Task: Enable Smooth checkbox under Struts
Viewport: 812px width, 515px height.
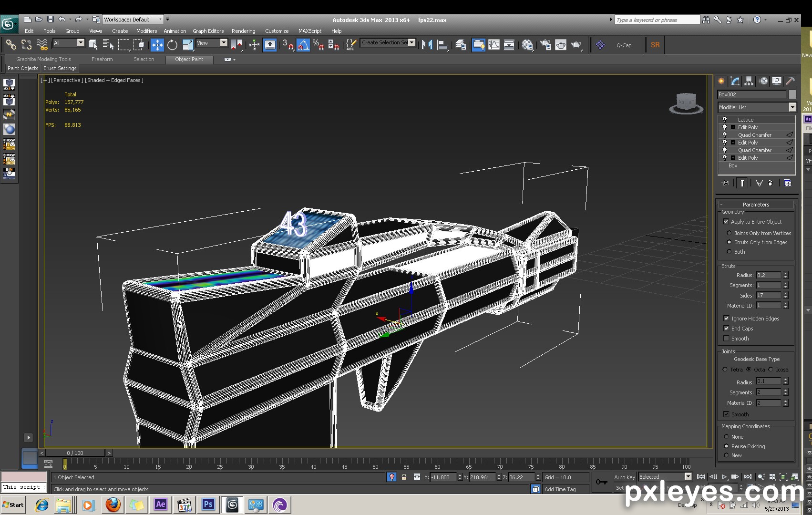Action: (726, 339)
